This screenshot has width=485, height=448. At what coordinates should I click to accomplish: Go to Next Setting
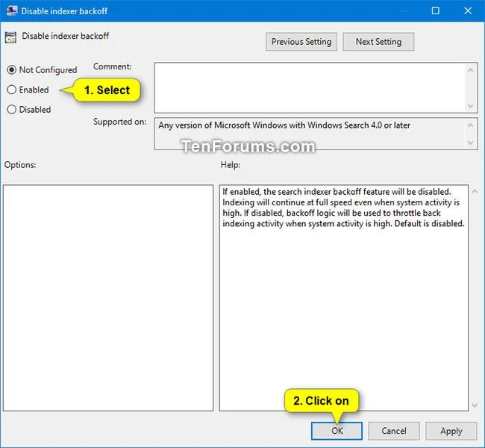(x=378, y=42)
